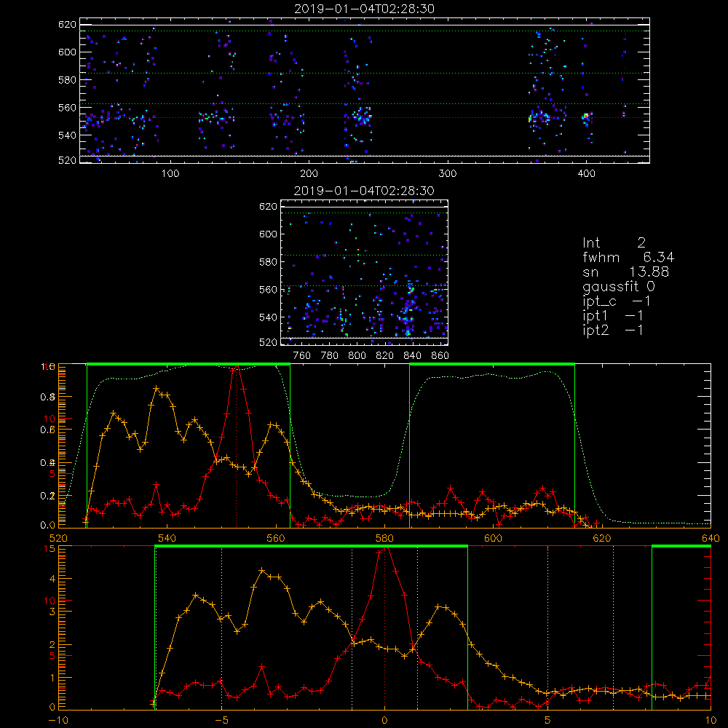Select the 'gaussfit 0' readout line
The height and width of the screenshot is (728, 728).
coord(619,286)
